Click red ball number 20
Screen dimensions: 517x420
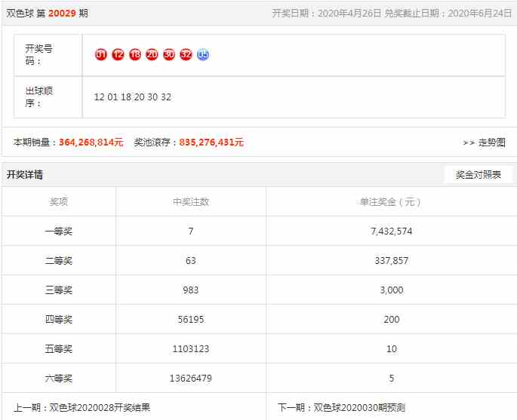pos(152,54)
